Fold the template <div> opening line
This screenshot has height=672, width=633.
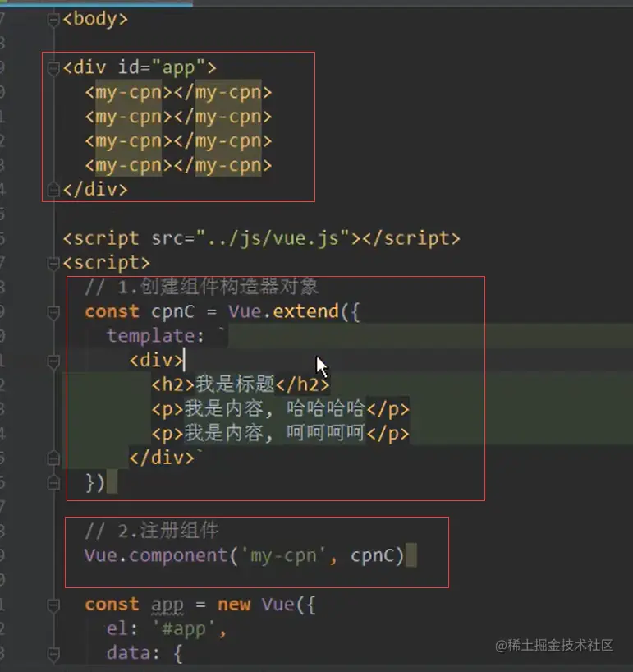[53, 361]
